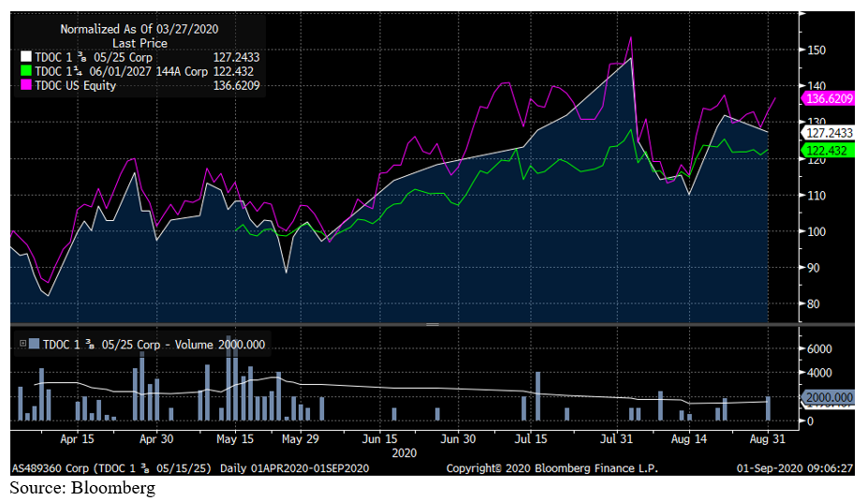Click the 'Jul 15' date axis label
Image resolution: width=868 pixels, height=501 pixels.
[x=531, y=439]
